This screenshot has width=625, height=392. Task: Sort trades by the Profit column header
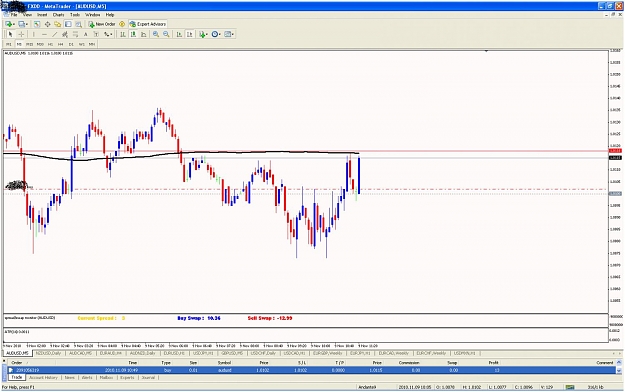pyautogui.click(x=493, y=363)
